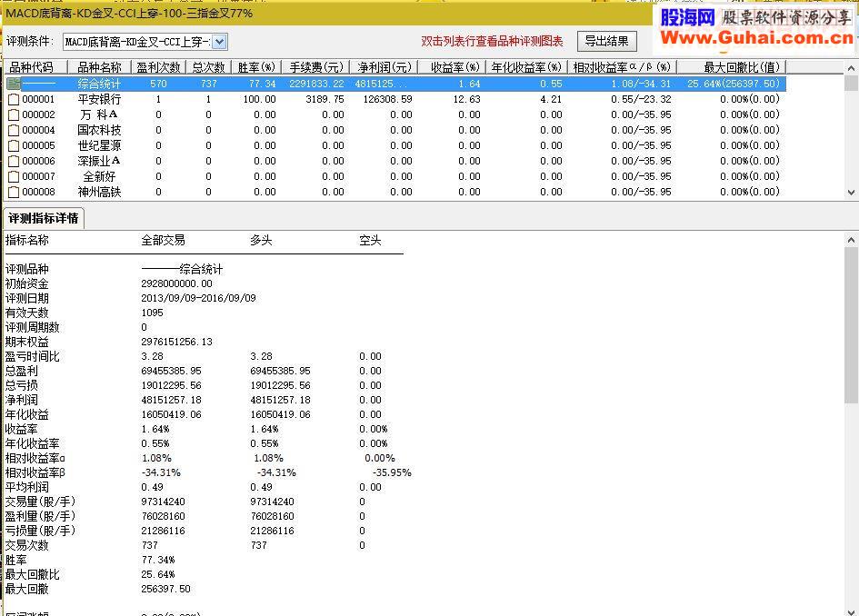
Task: Select the 国农科技 stock name
Action: [99, 130]
